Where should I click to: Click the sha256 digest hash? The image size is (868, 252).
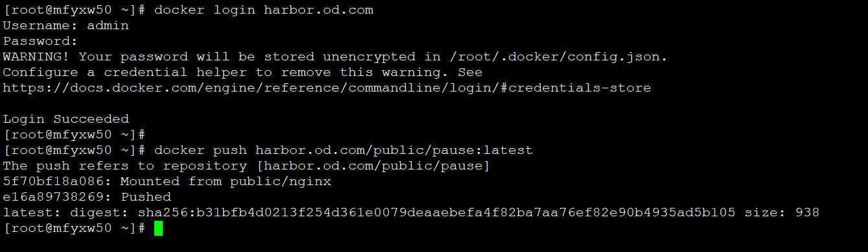click(437, 212)
